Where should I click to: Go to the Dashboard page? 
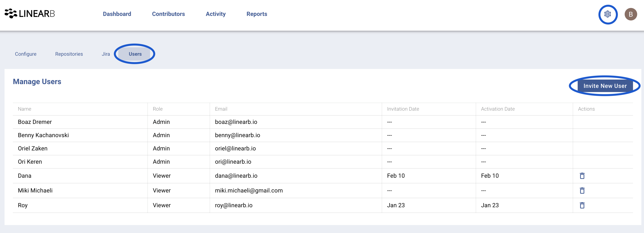(117, 14)
